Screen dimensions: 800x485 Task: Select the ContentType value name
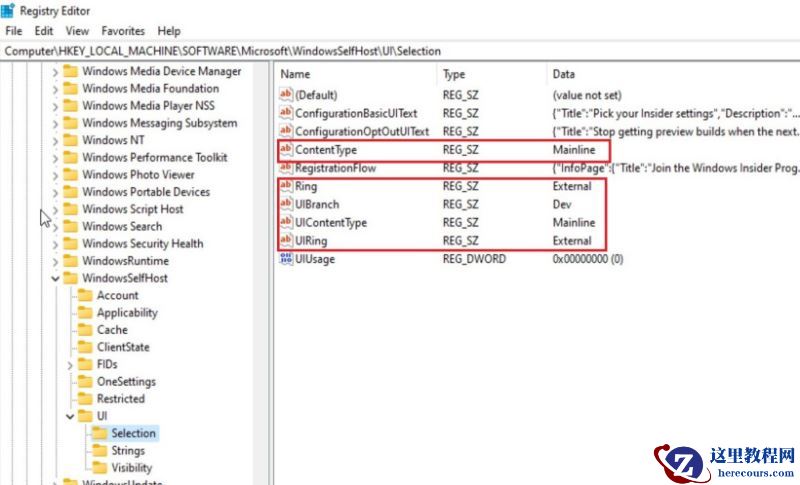[x=326, y=150]
